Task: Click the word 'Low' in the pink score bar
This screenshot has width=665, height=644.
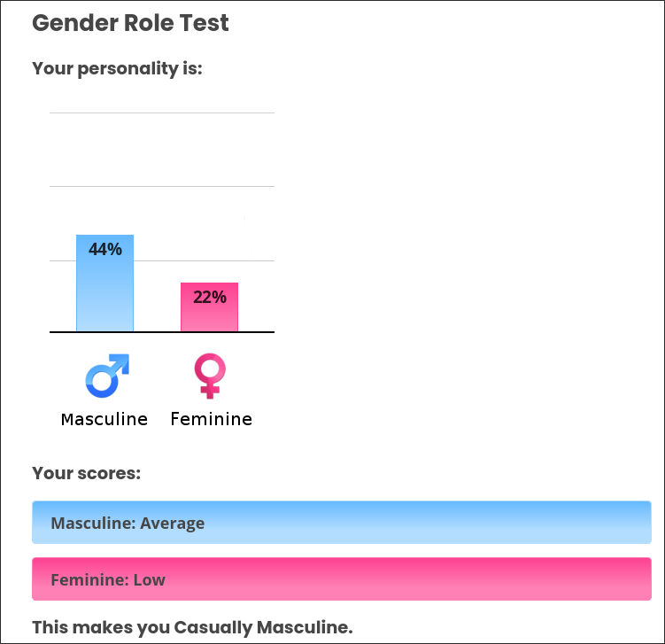Action: pos(149,580)
